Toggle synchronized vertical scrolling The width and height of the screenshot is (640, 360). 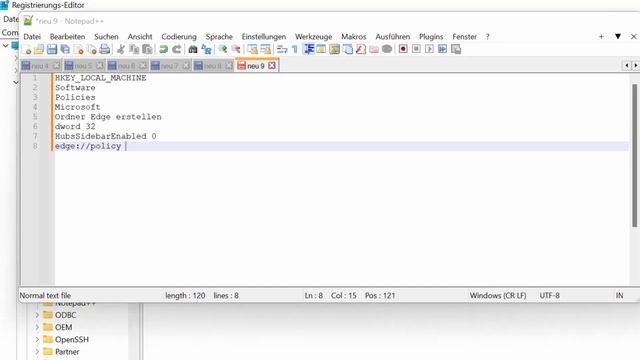pyautogui.click(x=252, y=50)
